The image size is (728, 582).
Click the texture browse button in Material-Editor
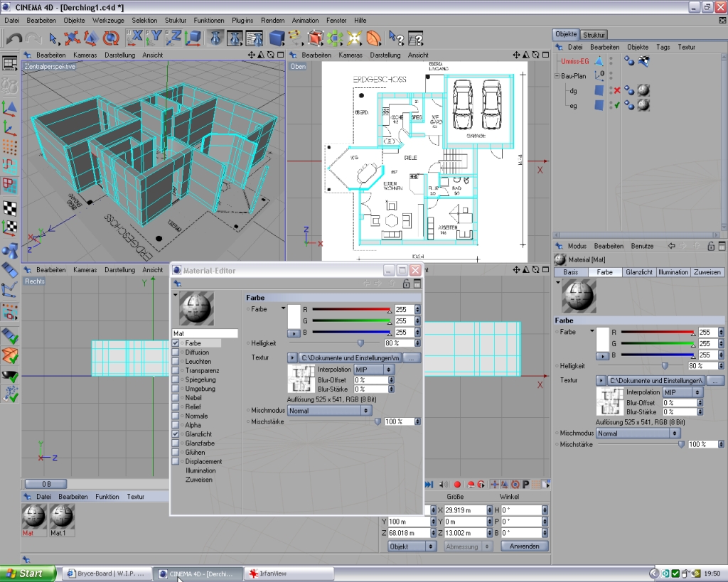[412, 358]
